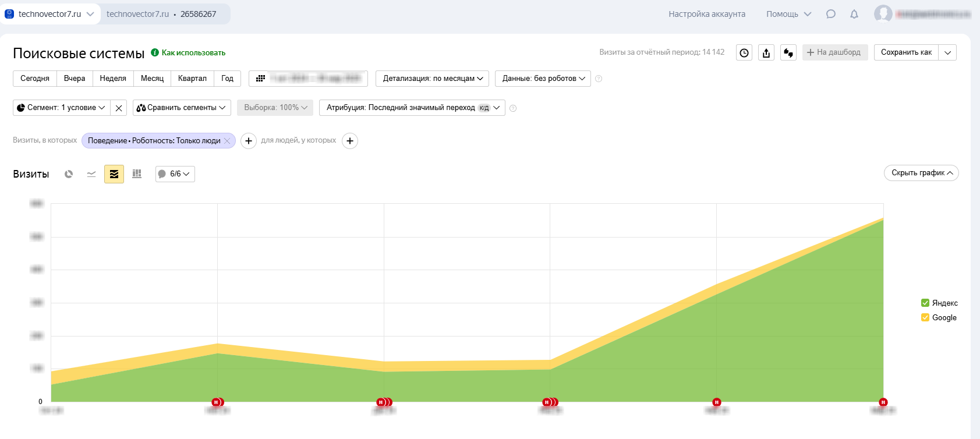
Task: Open the 'Как использовать' help link
Action: (x=193, y=52)
